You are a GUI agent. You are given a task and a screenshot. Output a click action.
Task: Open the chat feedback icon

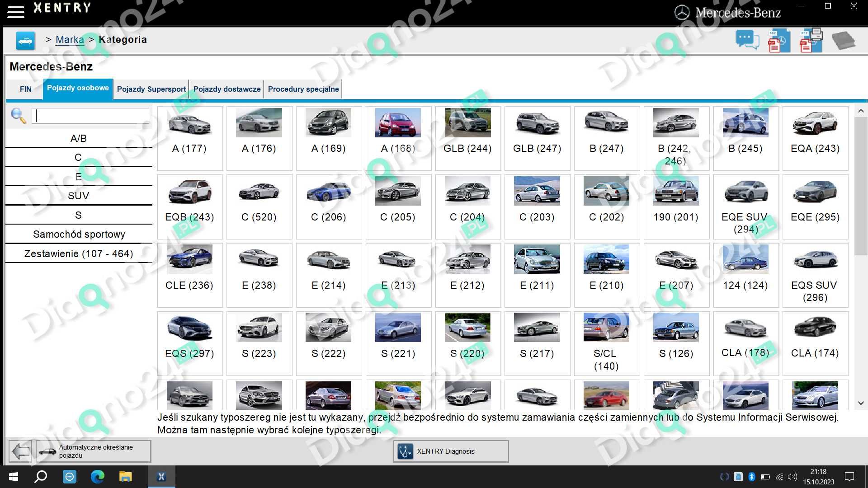coord(747,40)
